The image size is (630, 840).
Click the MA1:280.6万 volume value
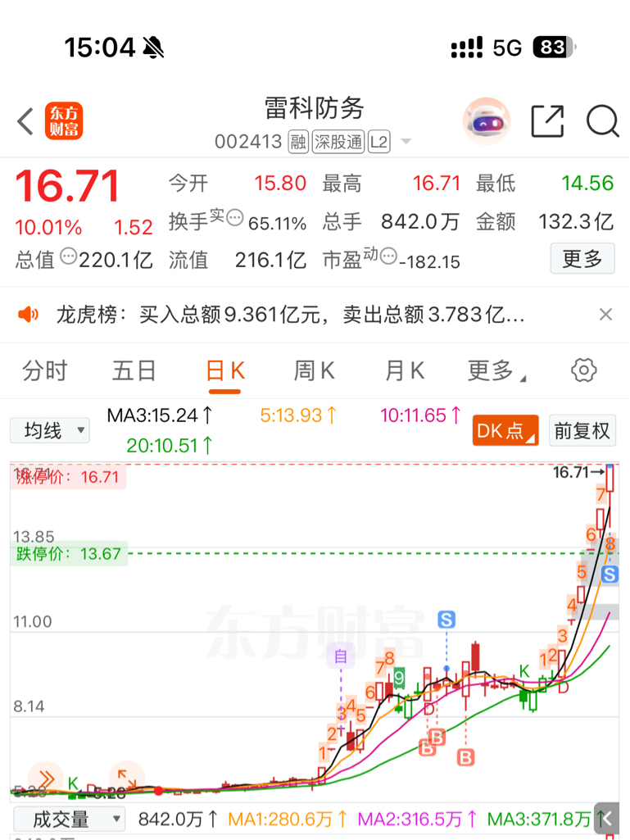[x=287, y=820]
